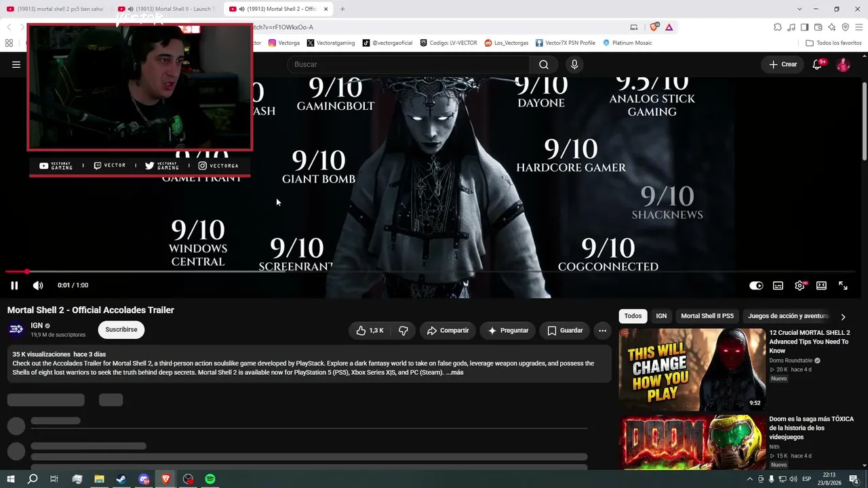Click the Brave Rewards triangle icon
Viewport: 868px width, 488px height.
(x=669, y=27)
